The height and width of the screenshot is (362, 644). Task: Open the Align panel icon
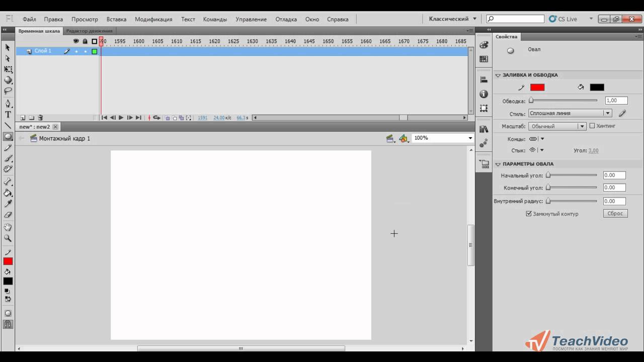[484, 79]
